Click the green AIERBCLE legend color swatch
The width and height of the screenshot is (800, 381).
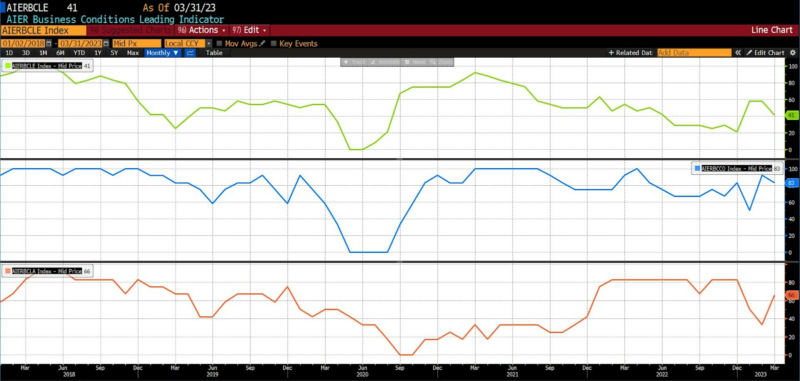click(x=8, y=65)
